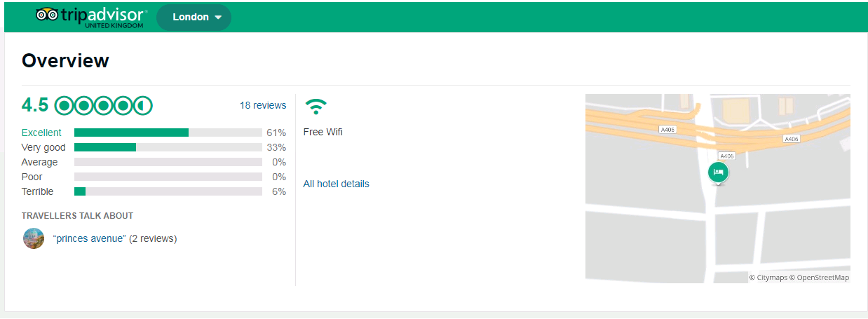Image resolution: width=868 pixels, height=319 pixels.
Task: Click the Excellent rating progress bar
Action: pos(168,133)
